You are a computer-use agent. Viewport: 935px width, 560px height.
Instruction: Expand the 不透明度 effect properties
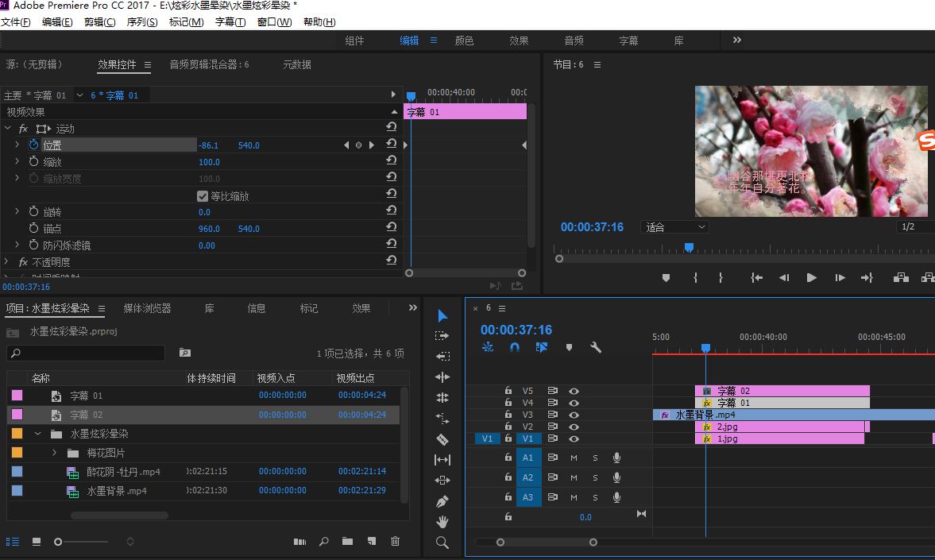7,261
